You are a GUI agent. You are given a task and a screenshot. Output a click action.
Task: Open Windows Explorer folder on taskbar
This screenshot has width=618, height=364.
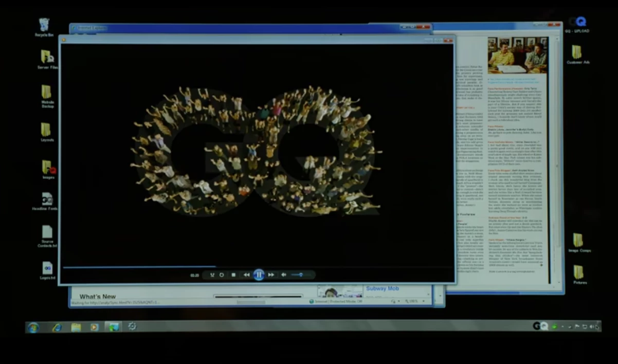(x=76, y=327)
